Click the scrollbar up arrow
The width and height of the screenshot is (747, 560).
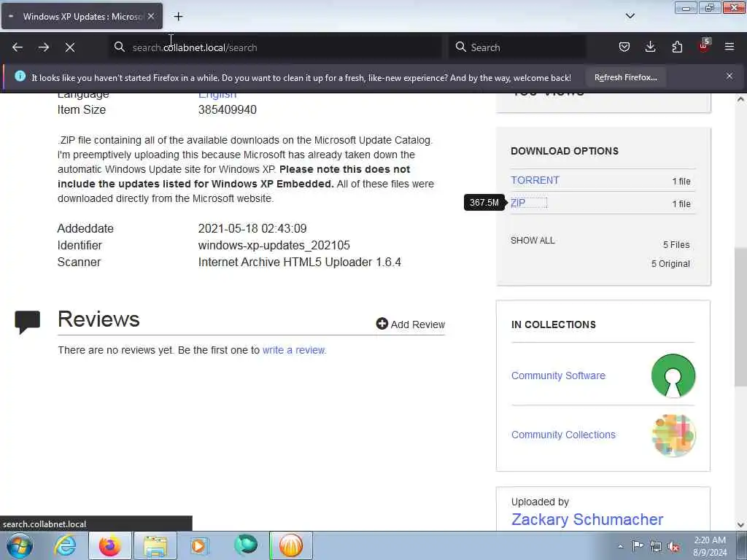[740, 99]
